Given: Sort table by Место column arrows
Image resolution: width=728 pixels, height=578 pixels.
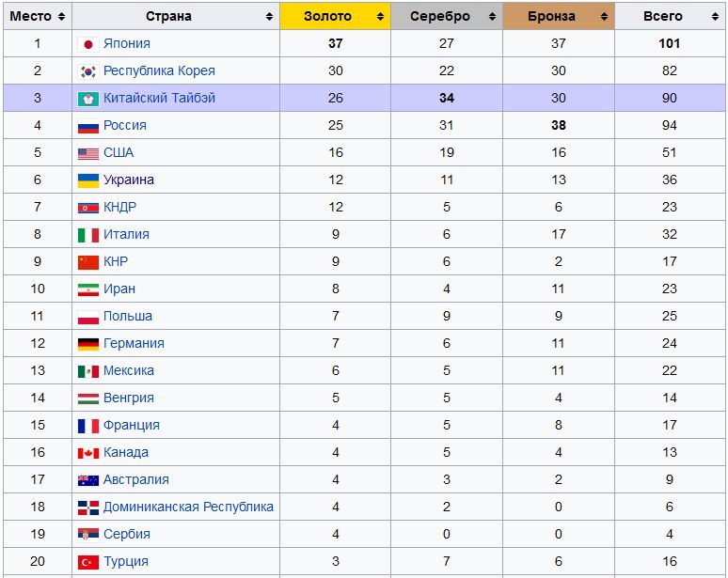Looking at the screenshot, I should (x=61, y=17).
